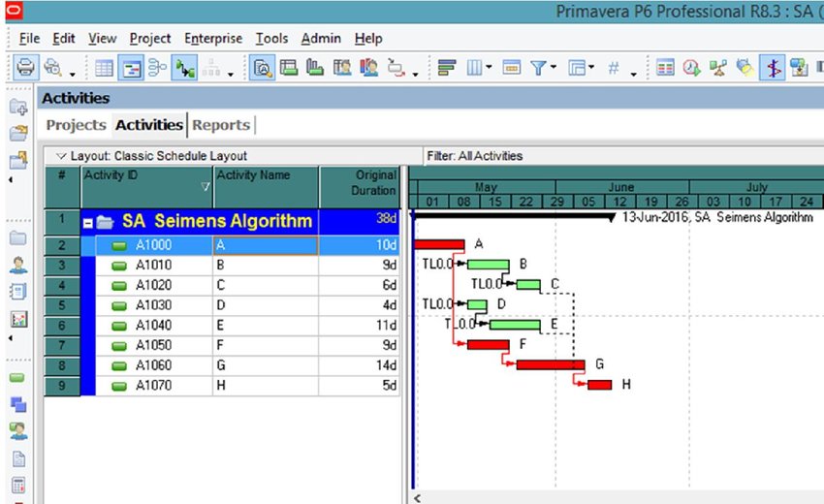Open toolbar options arrow after hash icon

point(633,75)
